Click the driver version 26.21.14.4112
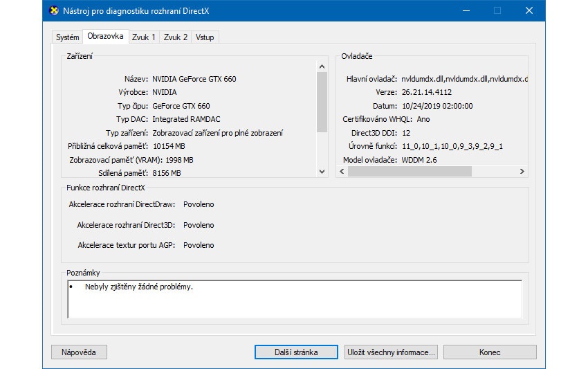 [x=426, y=92]
